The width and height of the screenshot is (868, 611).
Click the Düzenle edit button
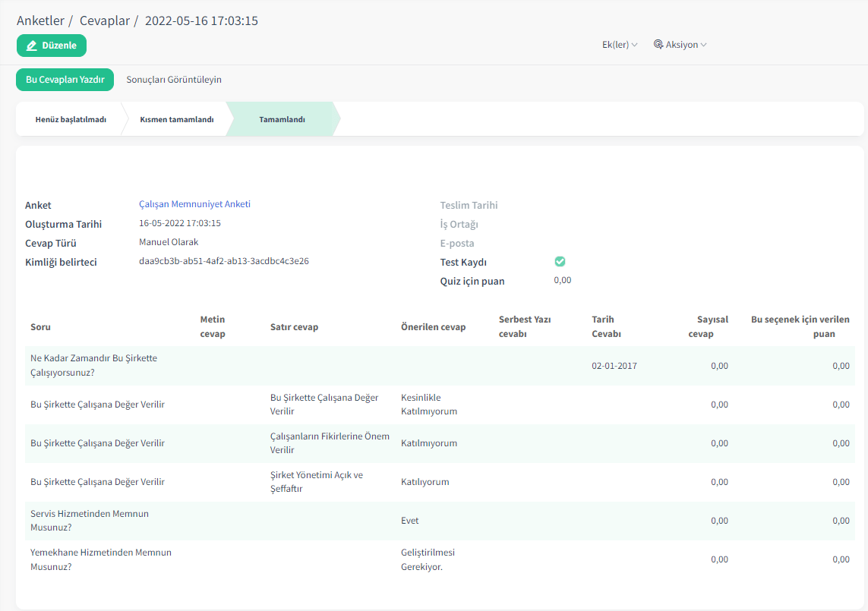(x=52, y=46)
